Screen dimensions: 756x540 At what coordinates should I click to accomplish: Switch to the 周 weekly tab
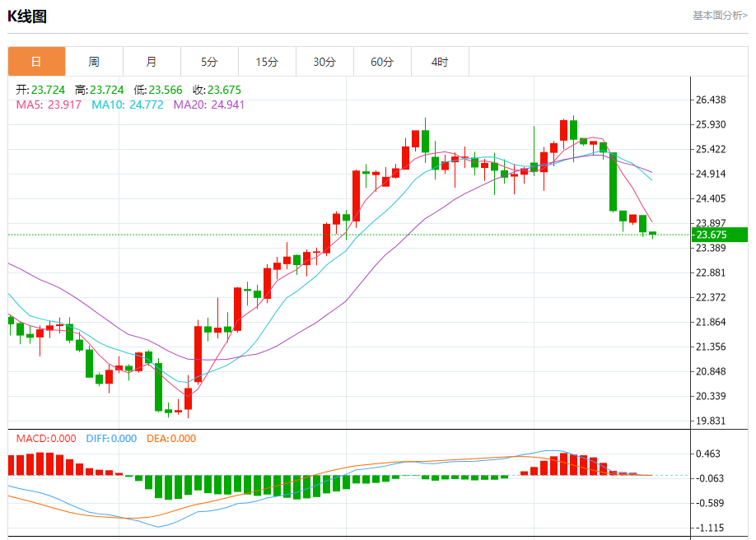[x=94, y=62]
